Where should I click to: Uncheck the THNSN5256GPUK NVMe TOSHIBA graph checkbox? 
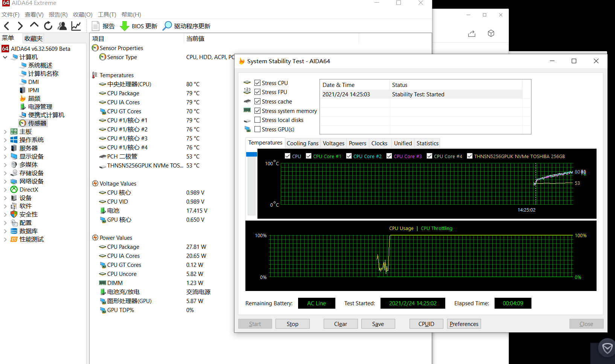(x=470, y=156)
